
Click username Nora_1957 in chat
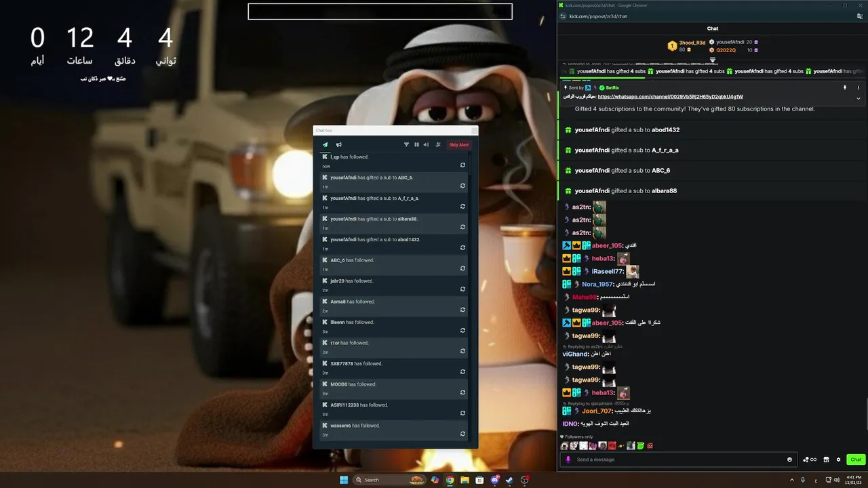597,284
